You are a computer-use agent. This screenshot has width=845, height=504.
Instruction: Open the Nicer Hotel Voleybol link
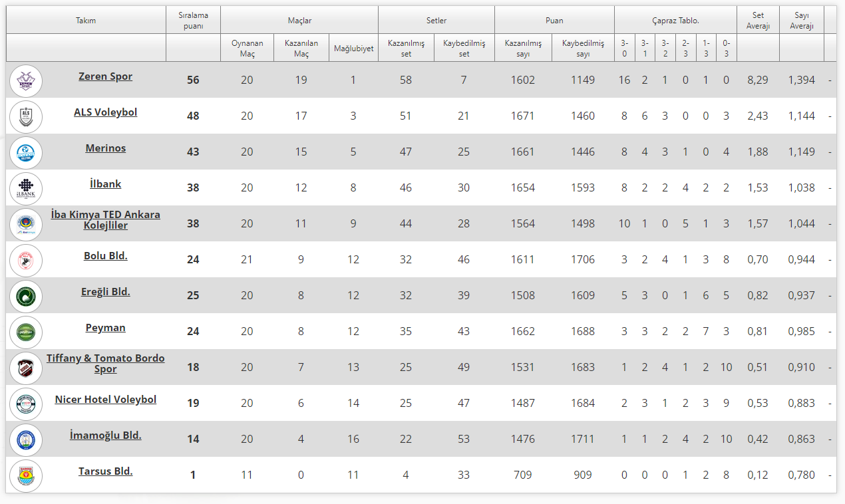tap(106, 400)
